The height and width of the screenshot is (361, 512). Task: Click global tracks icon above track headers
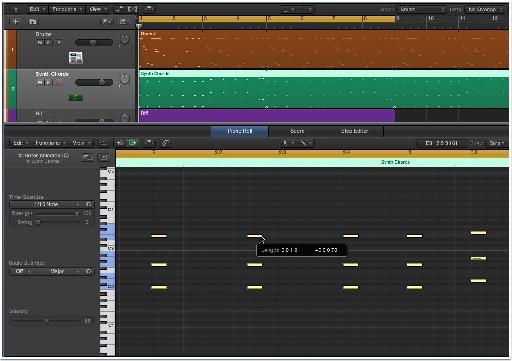click(107, 22)
